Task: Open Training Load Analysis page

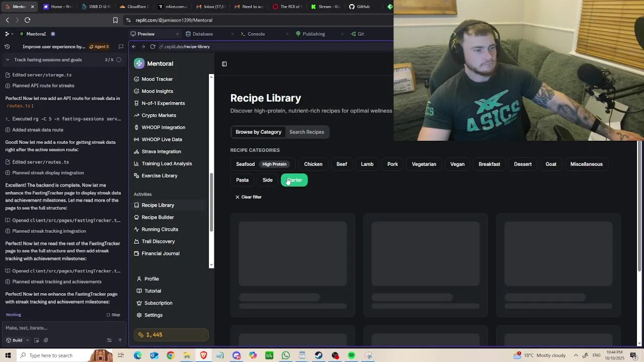Action: (167, 163)
